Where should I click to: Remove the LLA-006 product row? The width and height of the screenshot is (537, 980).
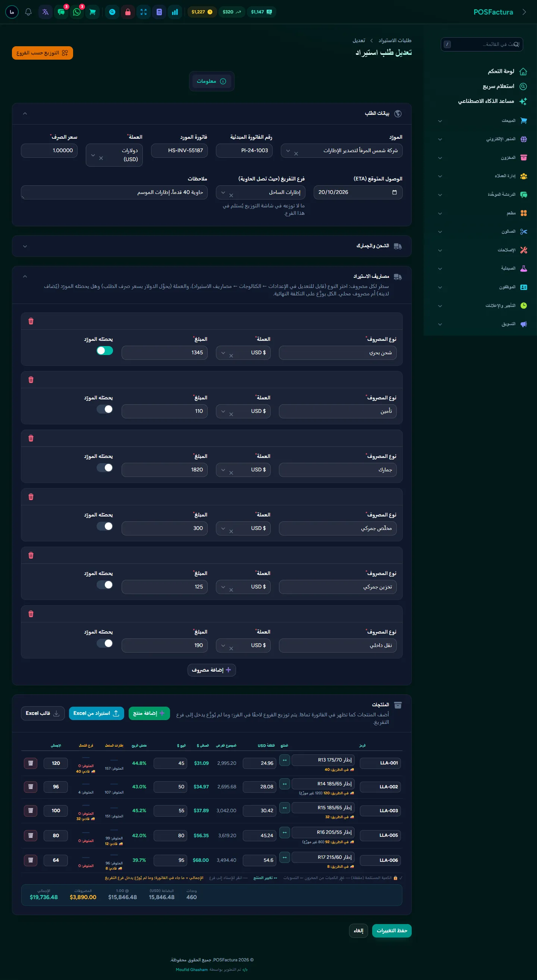[31, 860]
